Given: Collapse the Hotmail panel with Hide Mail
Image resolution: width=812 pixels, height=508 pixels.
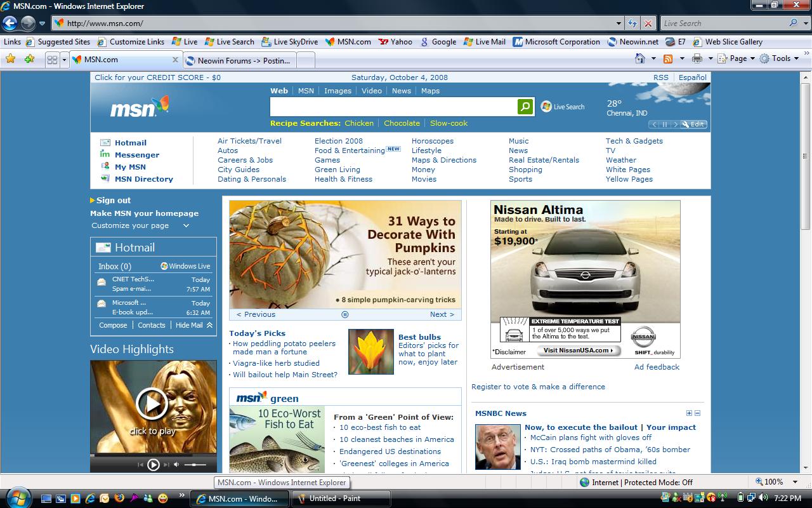Looking at the screenshot, I should click(x=194, y=325).
